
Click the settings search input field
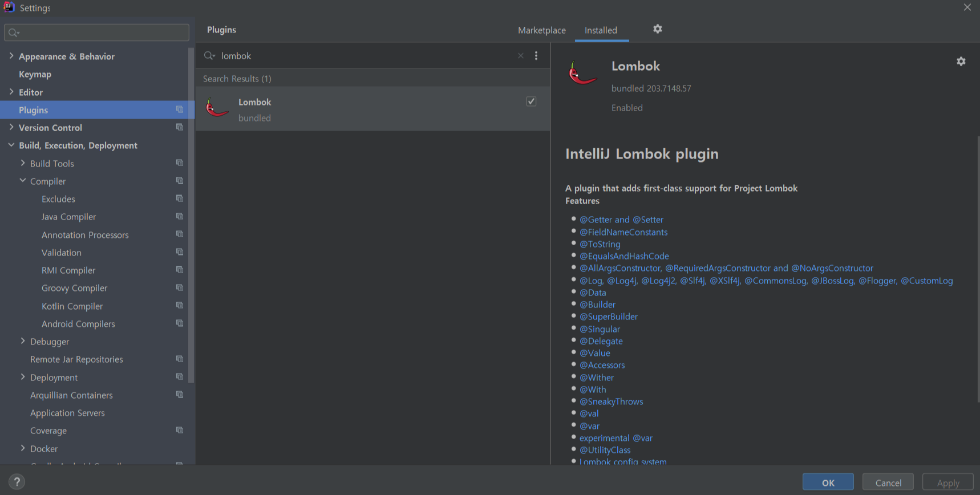(96, 33)
